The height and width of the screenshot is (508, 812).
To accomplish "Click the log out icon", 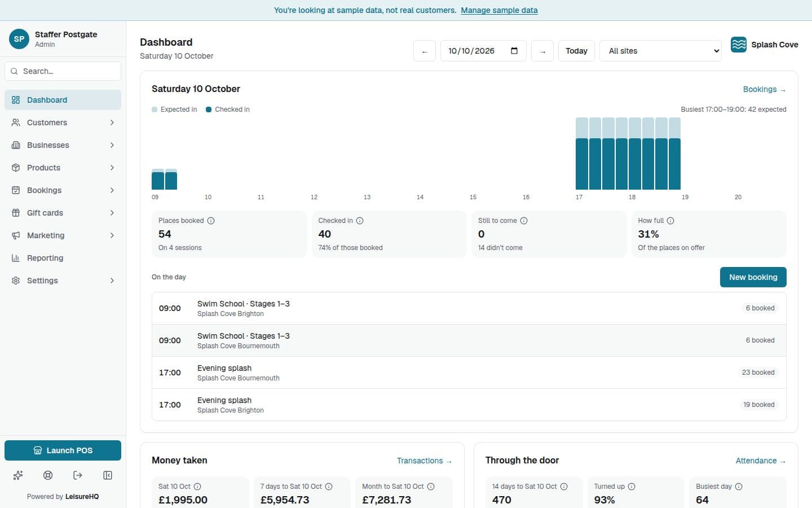I will click(78, 475).
